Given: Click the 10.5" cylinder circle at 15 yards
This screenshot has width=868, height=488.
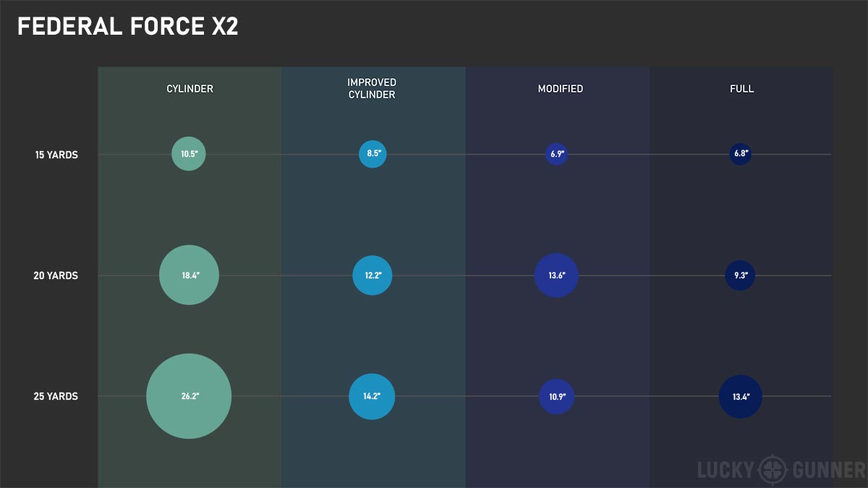Looking at the screenshot, I should [x=189, y=153].
